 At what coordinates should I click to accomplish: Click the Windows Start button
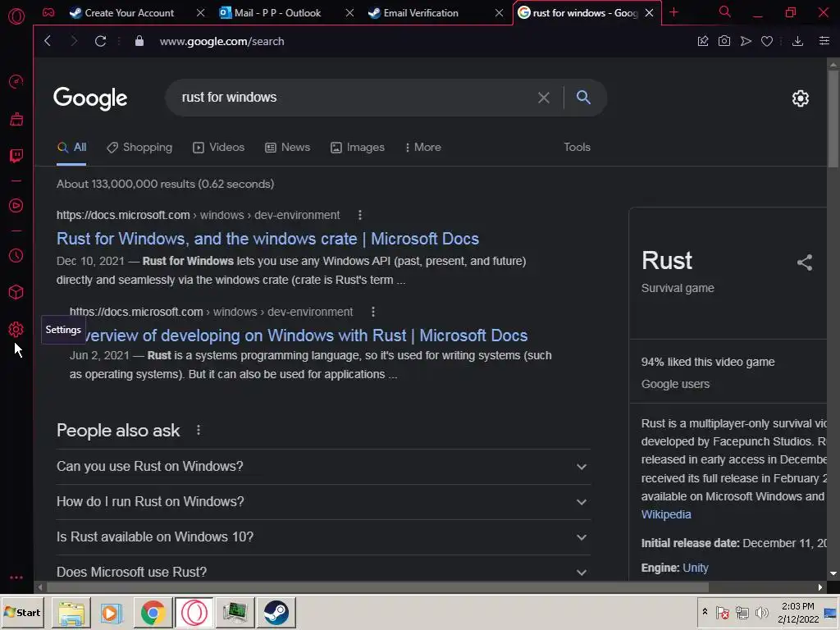coord(22,612)
